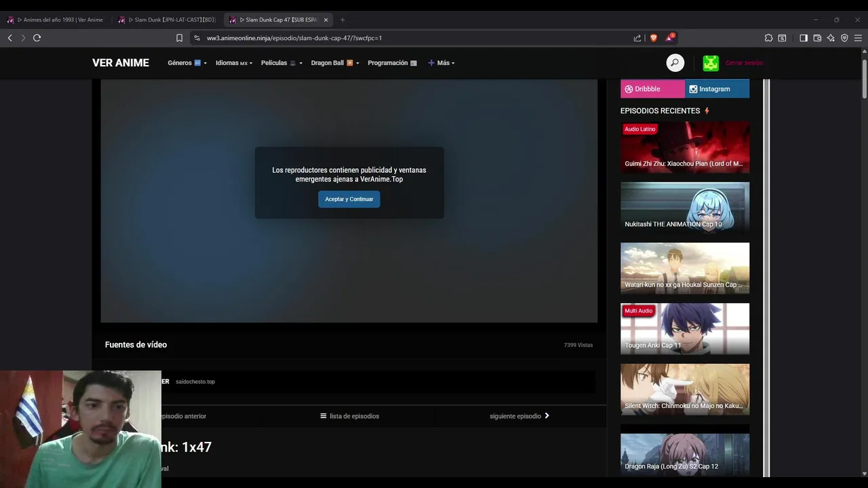The image size is (868, 488).
Task: Go back with the browser back arrow
Action: 9,38
